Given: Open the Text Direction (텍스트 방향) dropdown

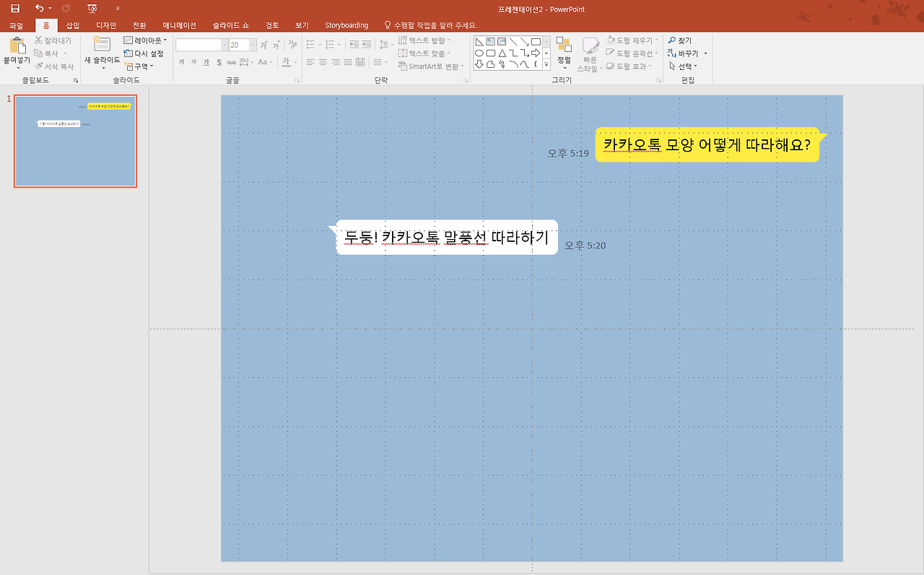Looking at the screenshot, I should click(x=424, y=40).
